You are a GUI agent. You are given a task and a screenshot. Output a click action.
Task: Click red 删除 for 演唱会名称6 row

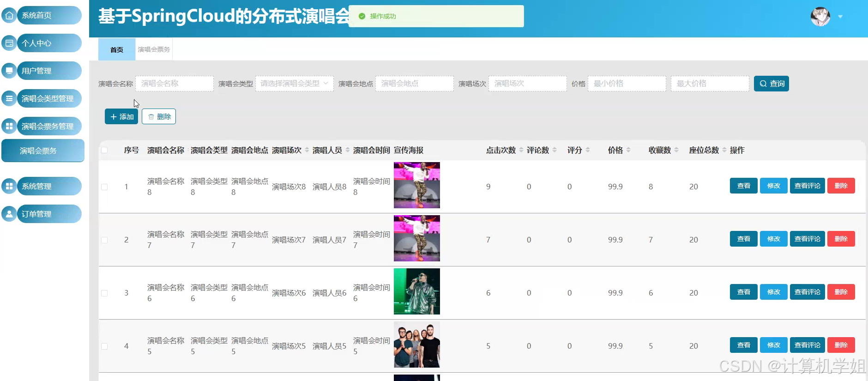point(841,292)
